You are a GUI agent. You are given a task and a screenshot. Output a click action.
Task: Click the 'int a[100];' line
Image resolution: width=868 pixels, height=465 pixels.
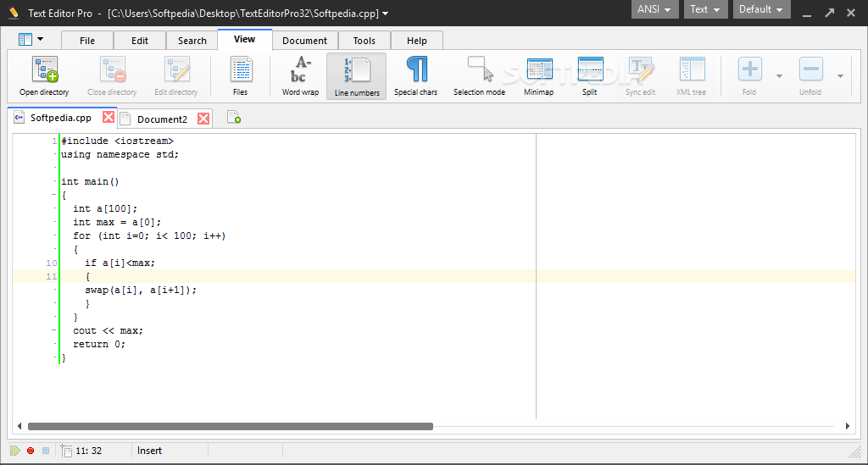[105, 208]
